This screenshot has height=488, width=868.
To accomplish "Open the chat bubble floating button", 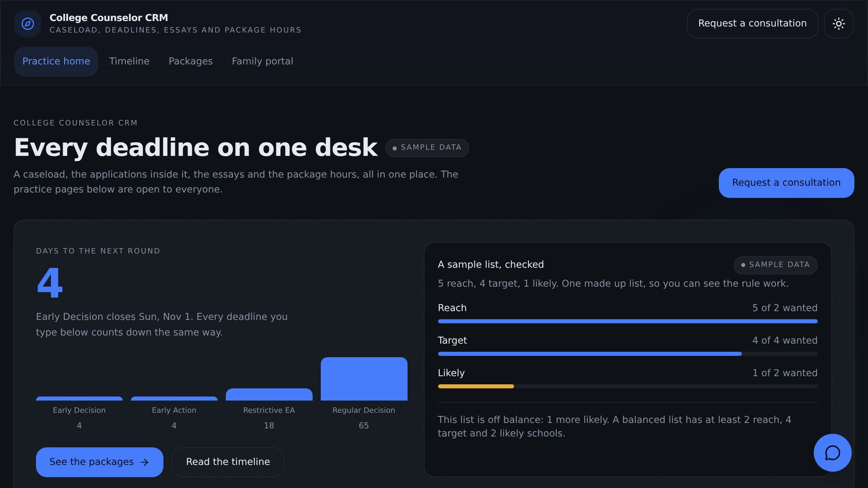I will (x=832, y=453).
